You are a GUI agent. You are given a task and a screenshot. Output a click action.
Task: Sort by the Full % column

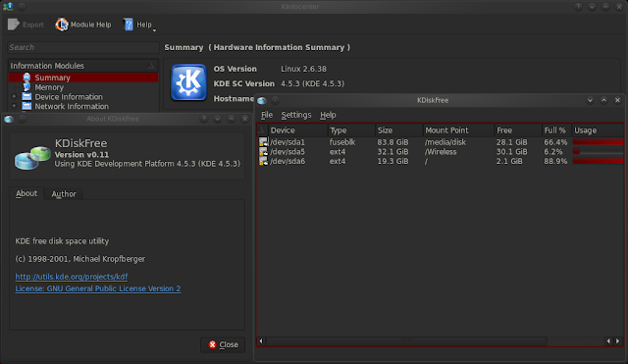556,130
